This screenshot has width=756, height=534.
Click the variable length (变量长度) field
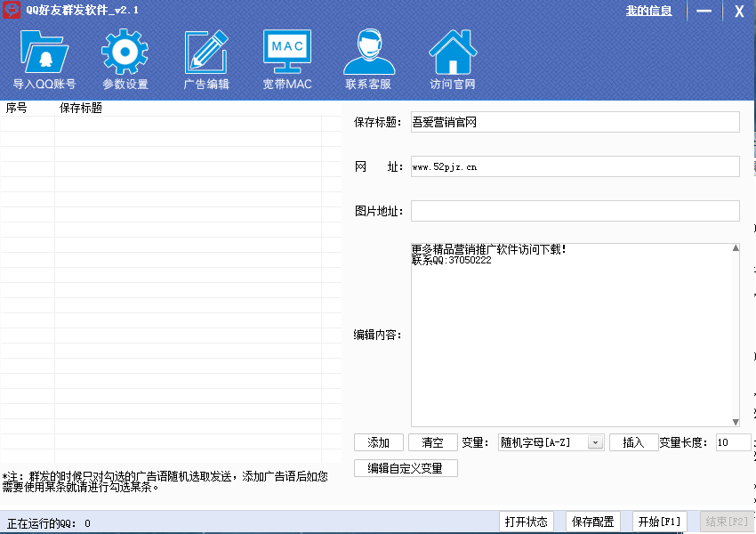click(x=732, y=442)
